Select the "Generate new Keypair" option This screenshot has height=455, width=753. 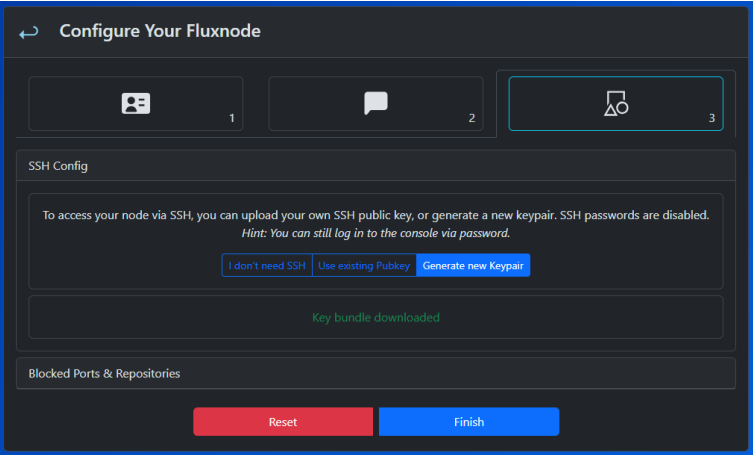[x=473, y=265]
